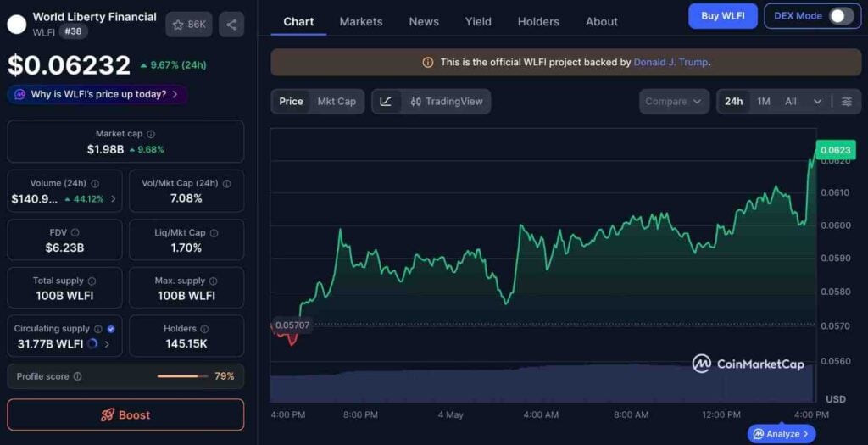Click the share icon button
This screenshot has width=868, height=445.
point(231,25)
